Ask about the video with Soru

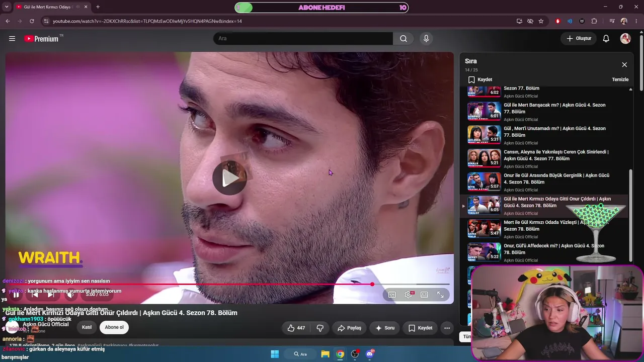coord(385,328)
